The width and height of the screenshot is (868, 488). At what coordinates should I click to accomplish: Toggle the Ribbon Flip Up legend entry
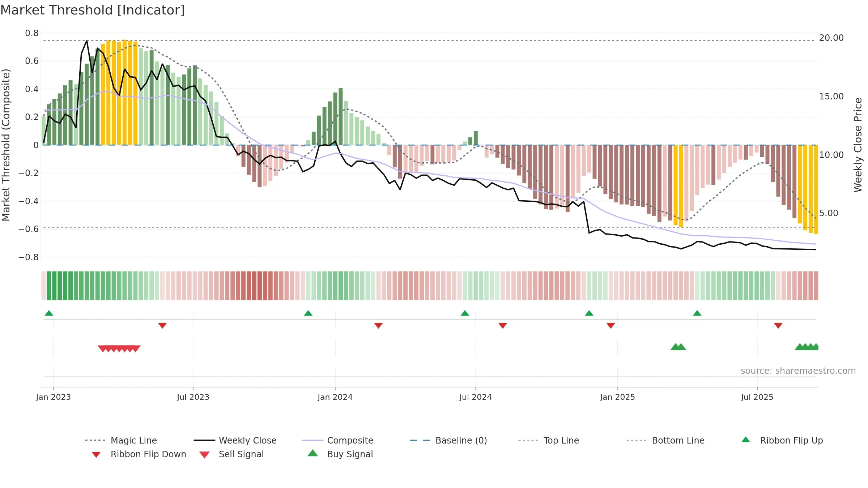782,440
